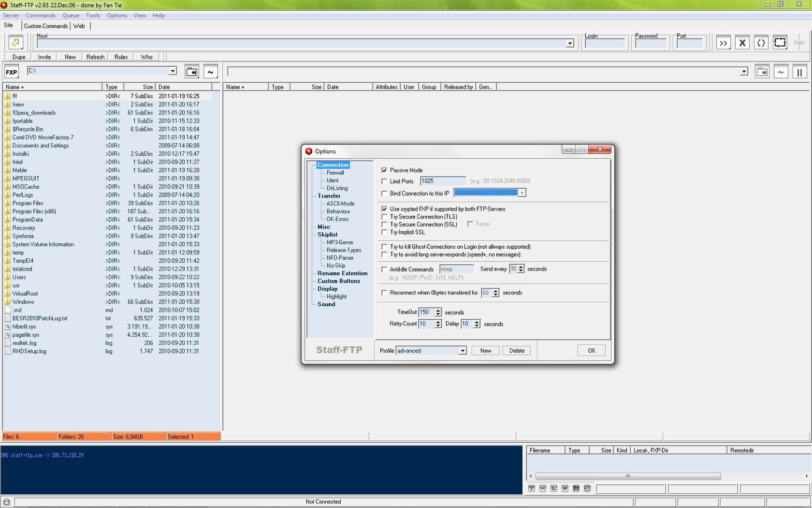The image size is (812, 508).
Task: Open the Host dropdown list
Action: pyautogui.click(x=570, y=44)
